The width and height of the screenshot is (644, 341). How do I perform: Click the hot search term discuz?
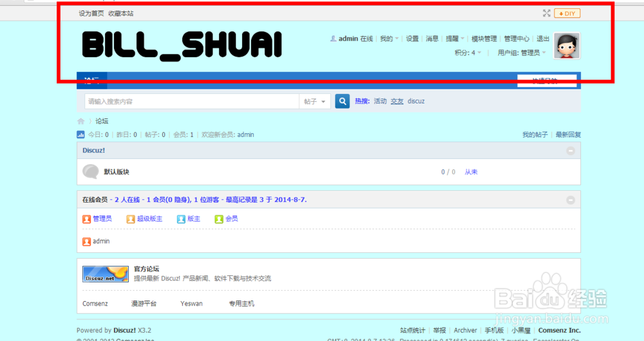[x=416, y=101]
